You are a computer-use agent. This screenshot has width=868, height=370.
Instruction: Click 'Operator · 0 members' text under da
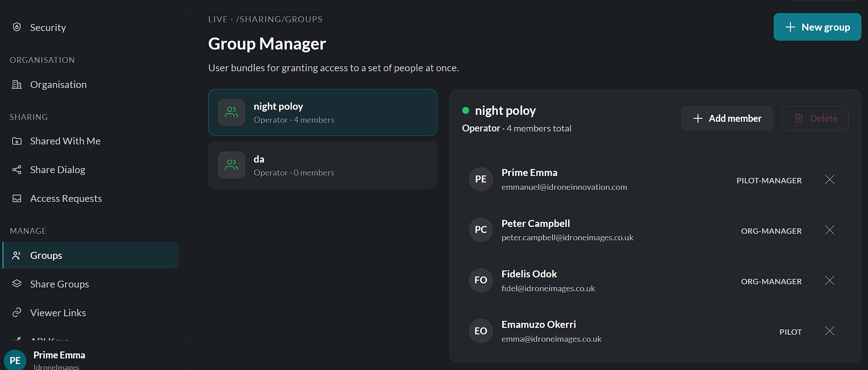(294, 173)
